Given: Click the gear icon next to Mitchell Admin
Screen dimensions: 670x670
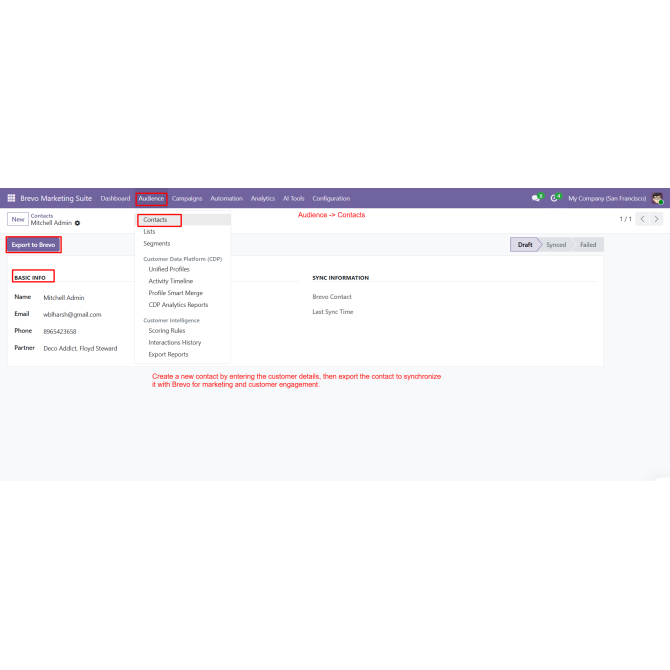Looking at the screenshot, I should (x=77, y=223).
